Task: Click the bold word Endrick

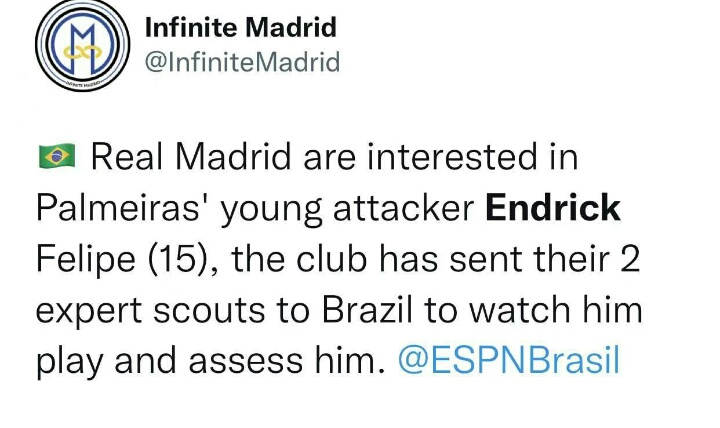Action: point(553,208)
